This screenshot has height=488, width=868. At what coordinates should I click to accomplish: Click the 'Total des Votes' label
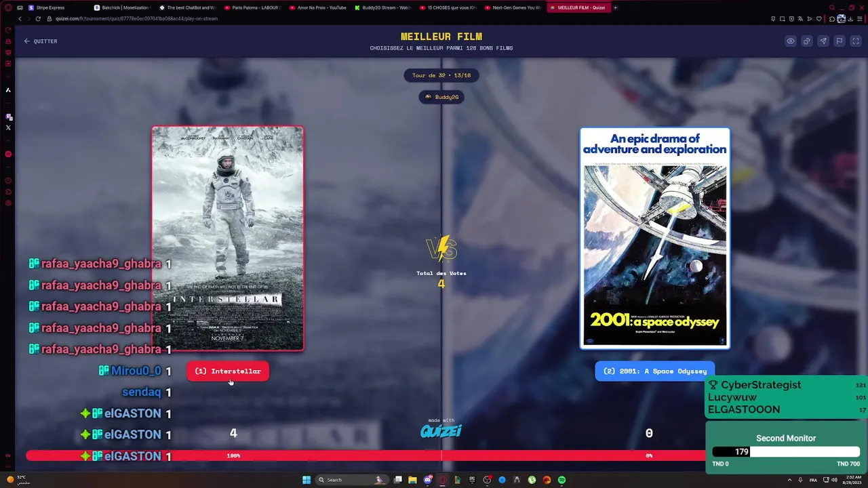pos(441,273)
